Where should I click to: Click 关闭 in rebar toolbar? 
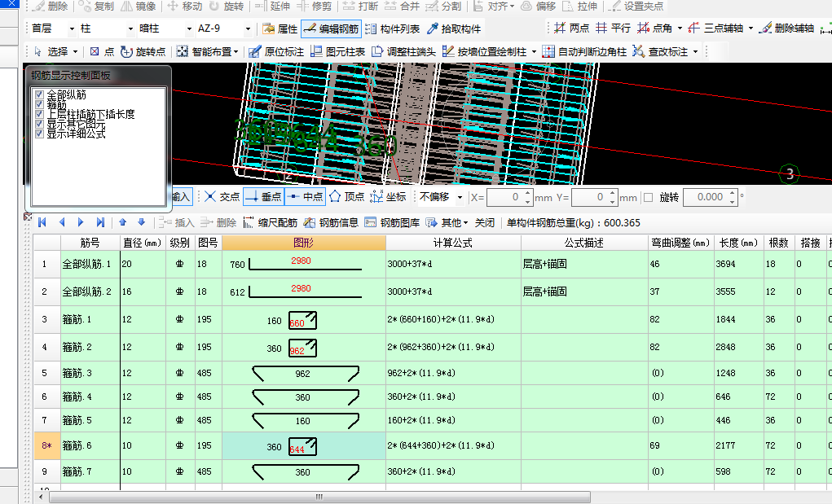[484, 222]
